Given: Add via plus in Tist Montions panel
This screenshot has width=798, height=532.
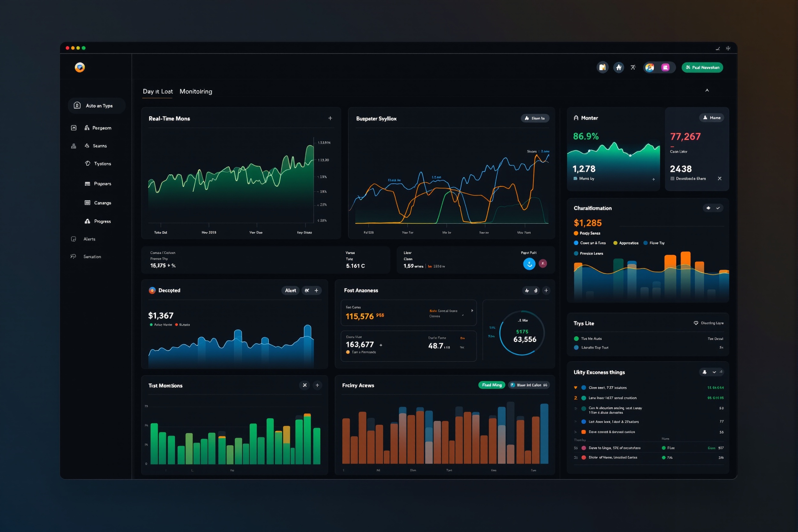Looking at the screenshot, I should [x=317, y=385].
